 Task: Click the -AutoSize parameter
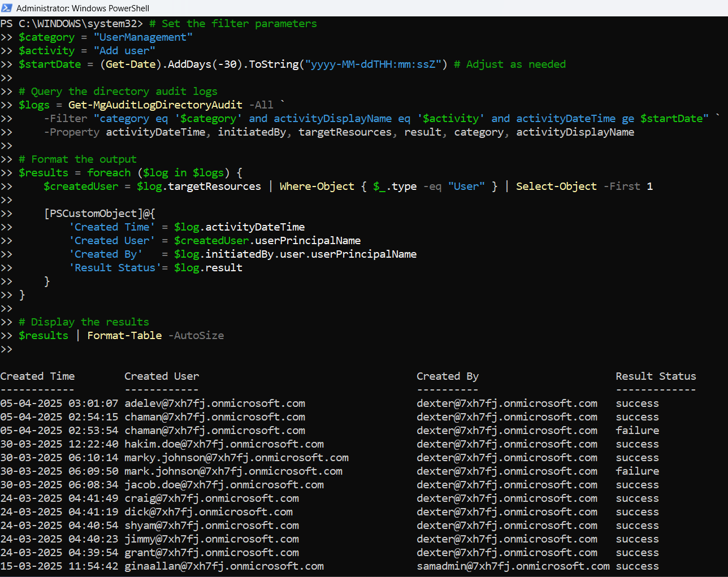(x=196, y=336)
